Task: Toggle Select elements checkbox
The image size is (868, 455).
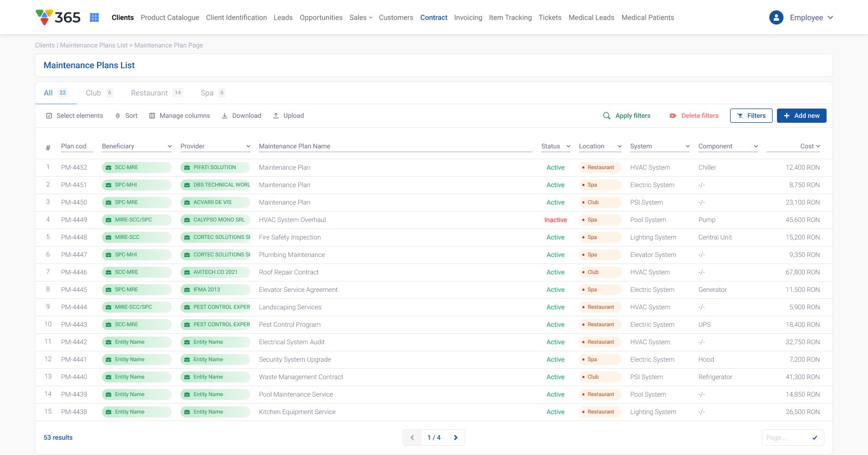Action: coord(49,116)
